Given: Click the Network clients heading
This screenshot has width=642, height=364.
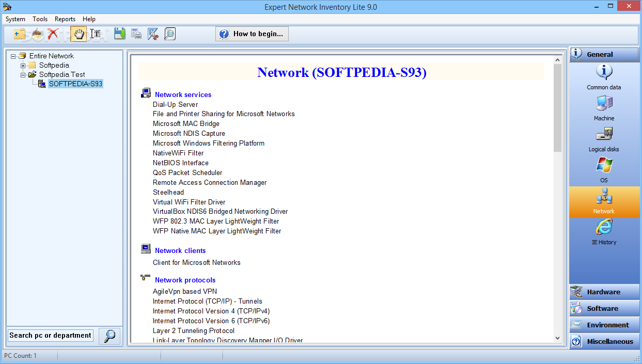Looking at the screenshot, I should [180, 250].
